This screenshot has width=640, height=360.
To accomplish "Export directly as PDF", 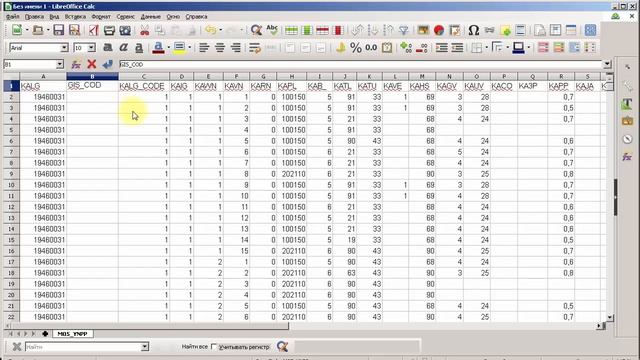I will tap(93, 30).
